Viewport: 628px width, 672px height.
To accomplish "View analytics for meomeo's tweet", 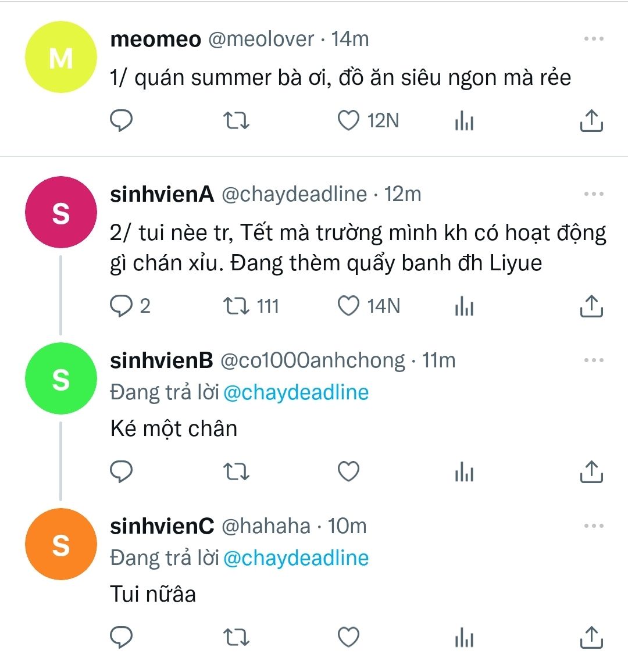I will [464, 121].
